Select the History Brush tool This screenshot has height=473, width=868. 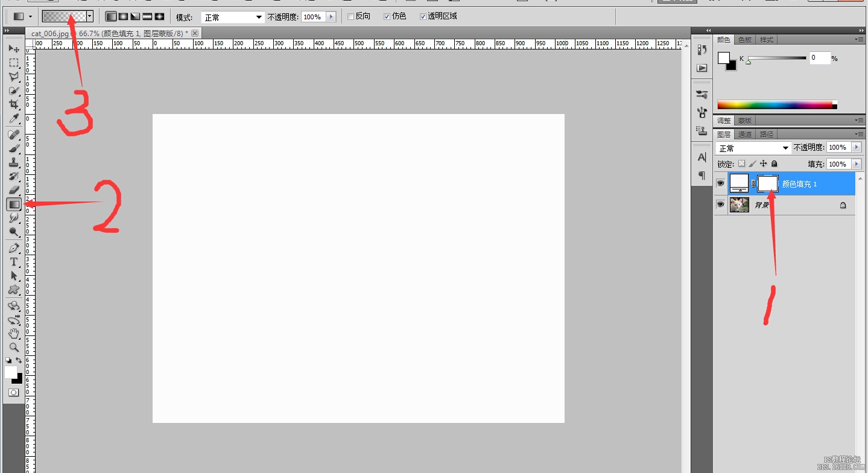click(x=14, y=176)
